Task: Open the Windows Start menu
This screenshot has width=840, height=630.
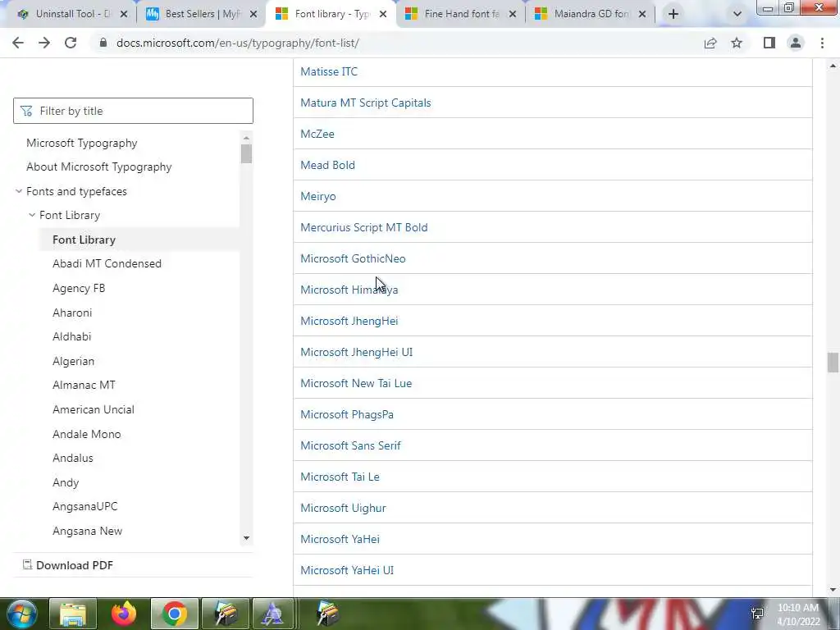Action: coord(21,614)
